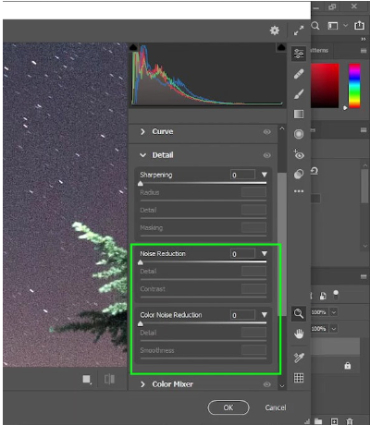Pick a shade in red color field

pos(325,86)
